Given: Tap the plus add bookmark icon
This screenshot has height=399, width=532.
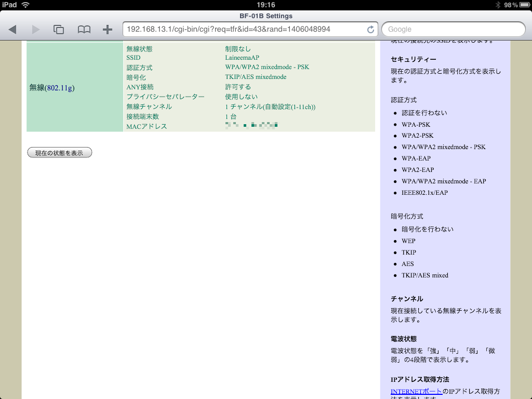Looking at the screenshot, I should point(107,30).
